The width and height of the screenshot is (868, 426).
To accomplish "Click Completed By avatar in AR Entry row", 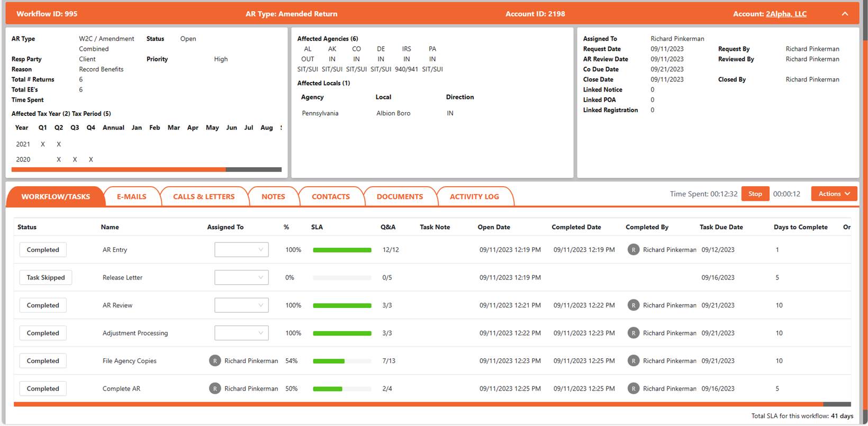I will point(634,250).
